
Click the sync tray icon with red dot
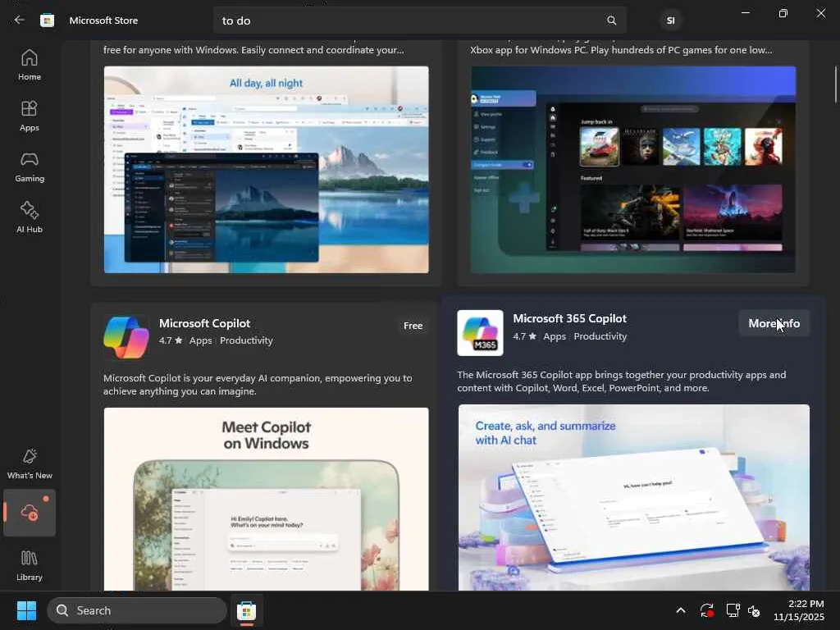pyautogui.click(x=706, y=610)
